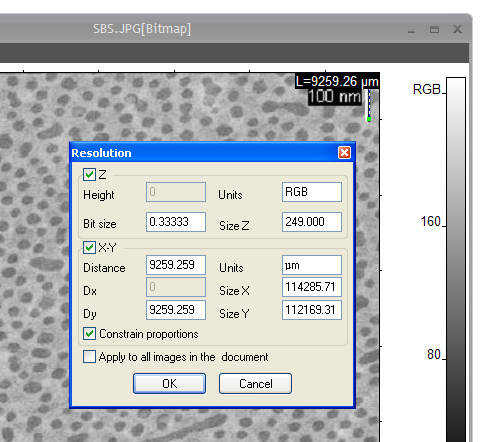Click the disabled Height field

(176, 192)
